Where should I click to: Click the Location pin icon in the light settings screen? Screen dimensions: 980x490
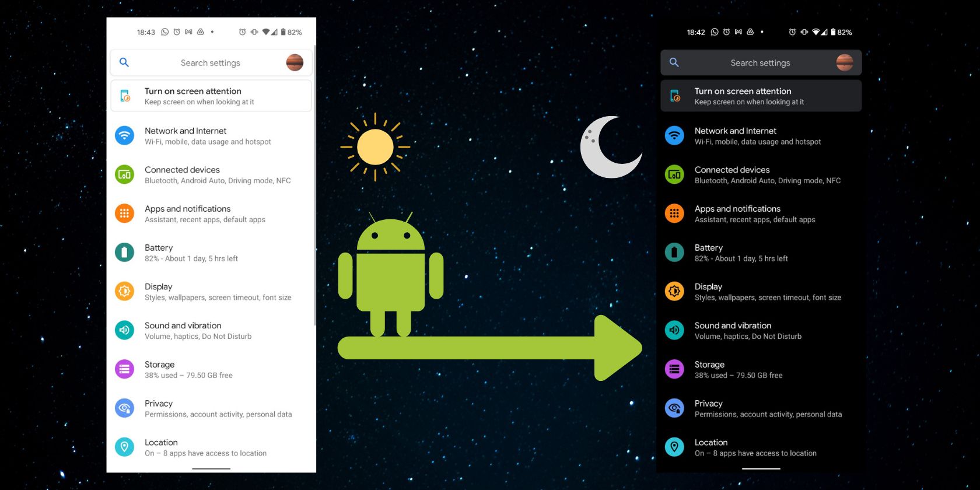point(124,447)
